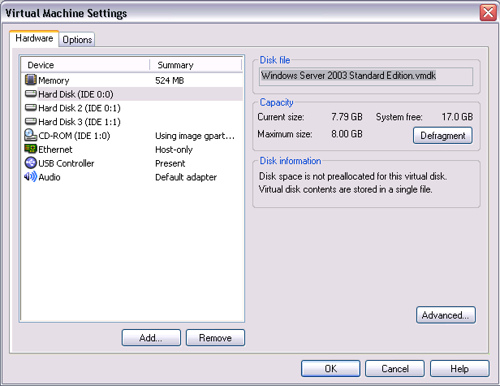The image size is (500, 386).
Task: Switch to the Options tab
Action: (x=77, y=40)
